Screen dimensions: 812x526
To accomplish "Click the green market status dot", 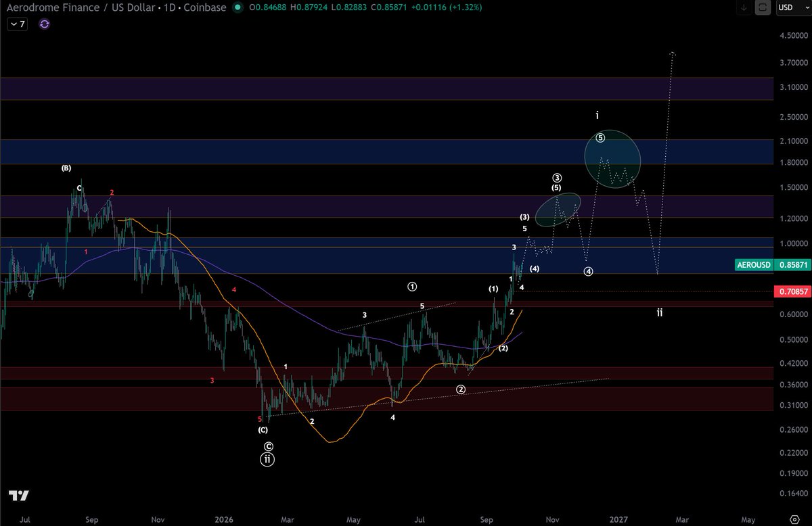I will [x=237, y=8].
